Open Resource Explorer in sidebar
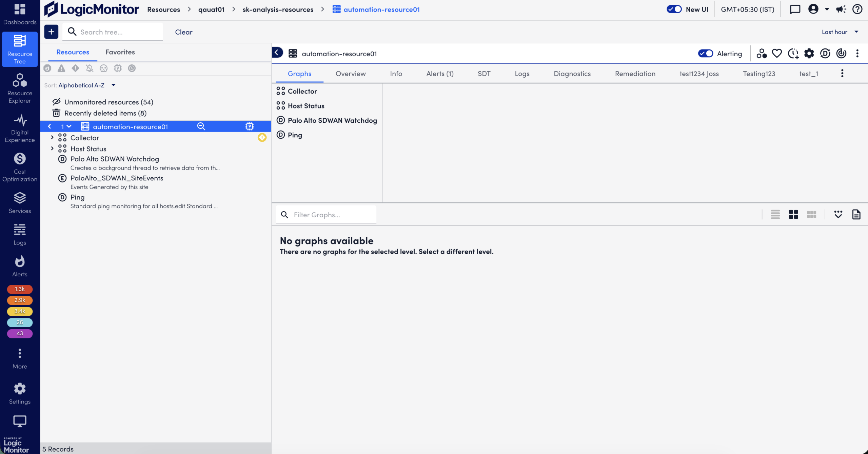 point(20,88)
